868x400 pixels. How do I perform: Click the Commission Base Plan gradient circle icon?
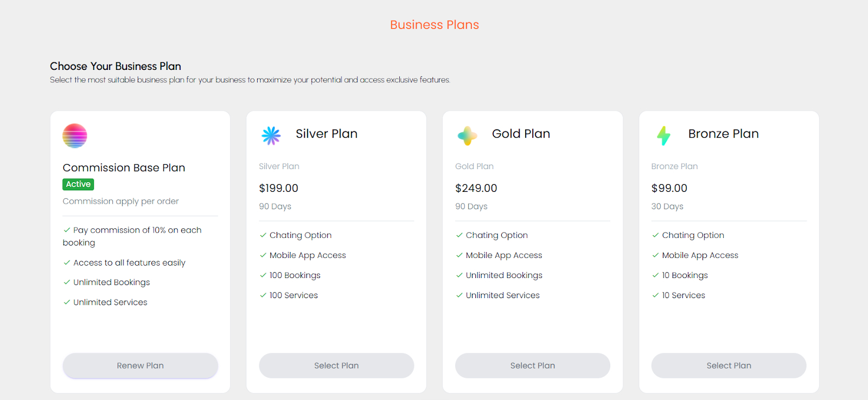(x=75, y=136)
